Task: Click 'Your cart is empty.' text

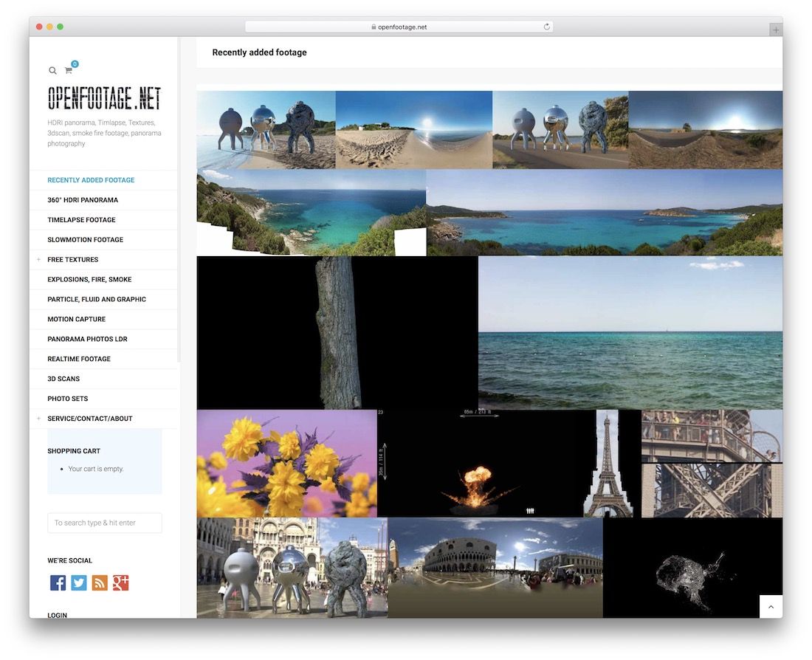Action: [x=96, y=469]
